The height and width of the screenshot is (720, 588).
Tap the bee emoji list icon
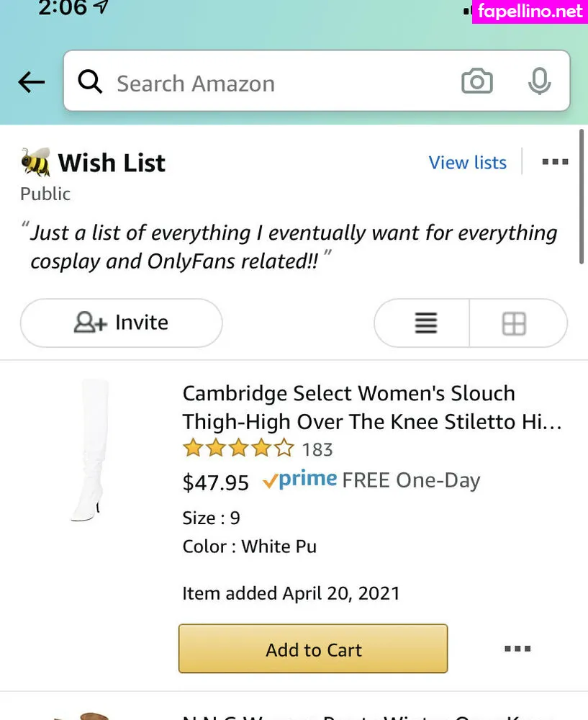[x=35, y=163]
